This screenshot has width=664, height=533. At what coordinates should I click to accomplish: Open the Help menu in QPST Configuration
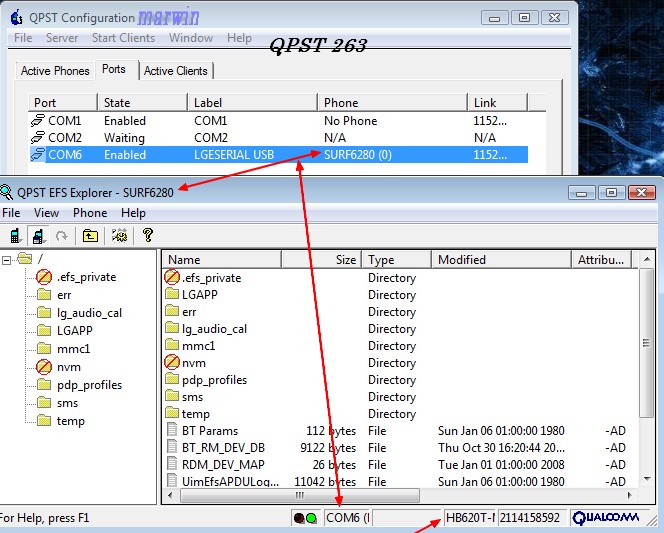tap(239, 38)
